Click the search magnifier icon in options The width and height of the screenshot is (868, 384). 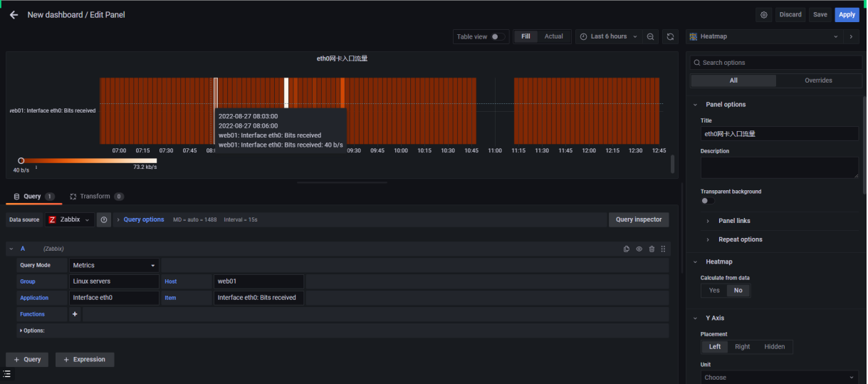coord(697,63)
